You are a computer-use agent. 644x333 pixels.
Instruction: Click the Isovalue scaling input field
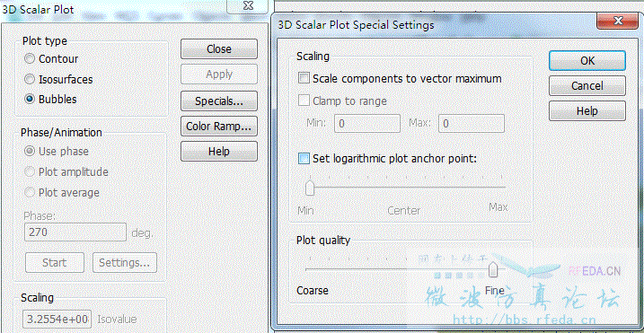(x=57, y=319)
